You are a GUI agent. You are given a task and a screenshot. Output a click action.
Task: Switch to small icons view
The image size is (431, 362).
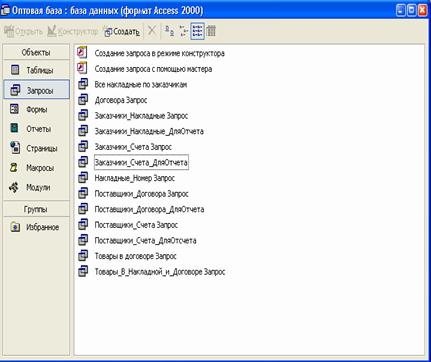click(183, 31)
